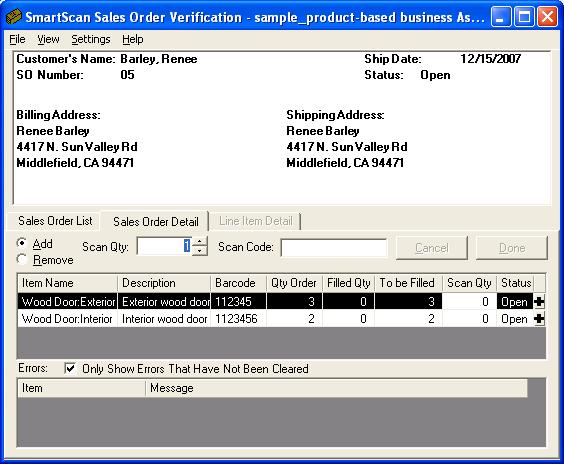Screen dimensions: 564x464
Task: Click the SmartScan app icon in title bar
Action: [x=14, y=17]
